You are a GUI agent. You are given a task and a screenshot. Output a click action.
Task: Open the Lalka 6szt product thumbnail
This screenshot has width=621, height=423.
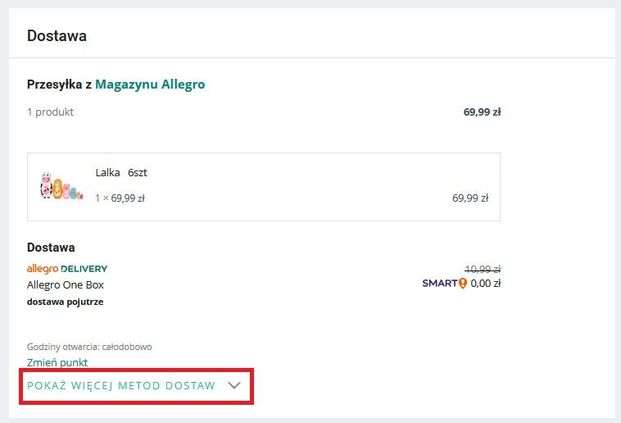[x=61, y=186]
